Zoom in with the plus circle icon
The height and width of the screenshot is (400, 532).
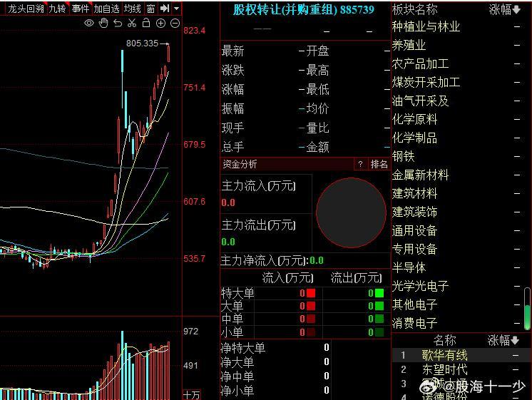point(160,23)
